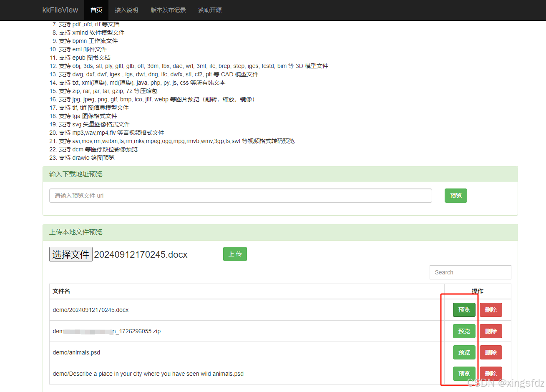Click list item 支持 eml 邮件文件

[83, 49]
